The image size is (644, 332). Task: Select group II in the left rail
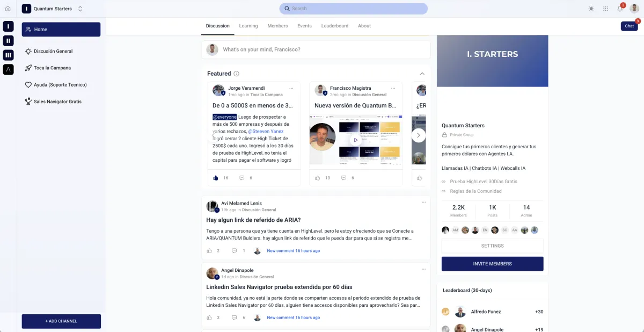click(x=8, y=41)
